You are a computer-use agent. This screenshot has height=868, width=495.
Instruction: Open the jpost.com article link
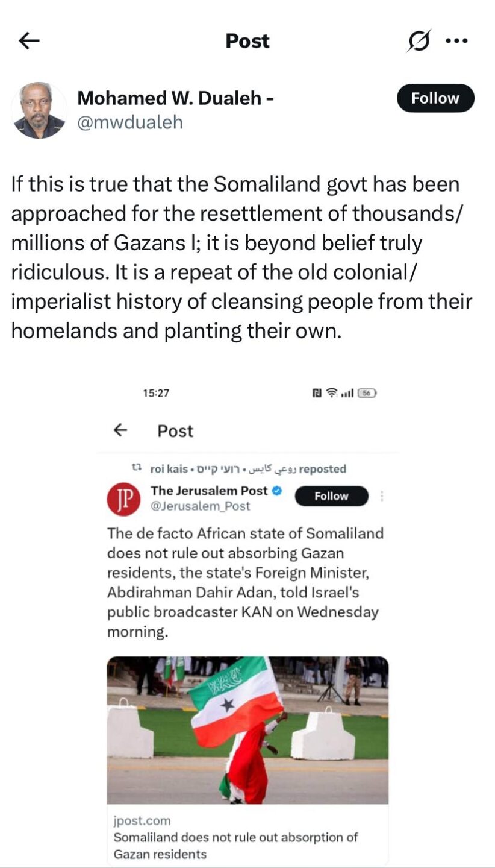[142, 820]
